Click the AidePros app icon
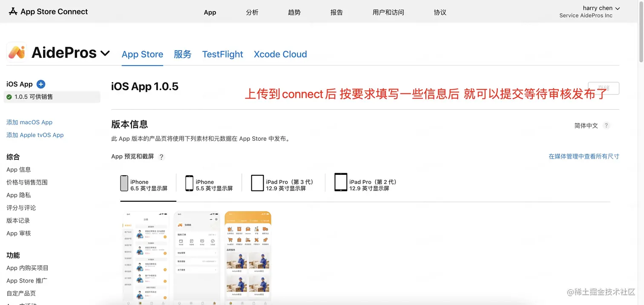Screen dimensions: 644x305 [x=17, y=52]
